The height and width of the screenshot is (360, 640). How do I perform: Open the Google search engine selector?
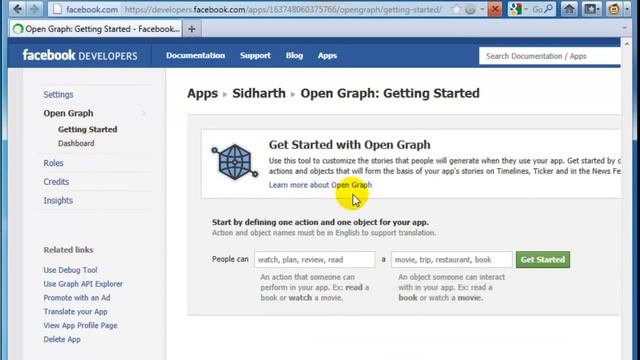tap(518, 9)
